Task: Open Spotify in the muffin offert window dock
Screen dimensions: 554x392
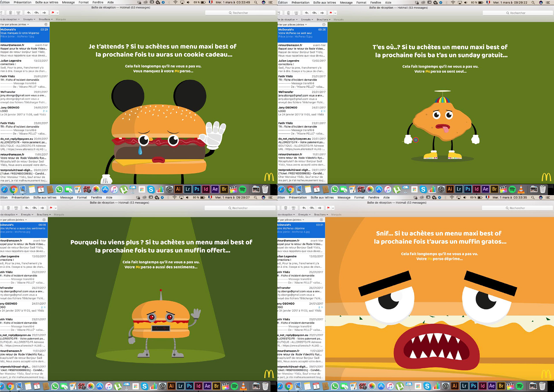Action: point(235,386)
